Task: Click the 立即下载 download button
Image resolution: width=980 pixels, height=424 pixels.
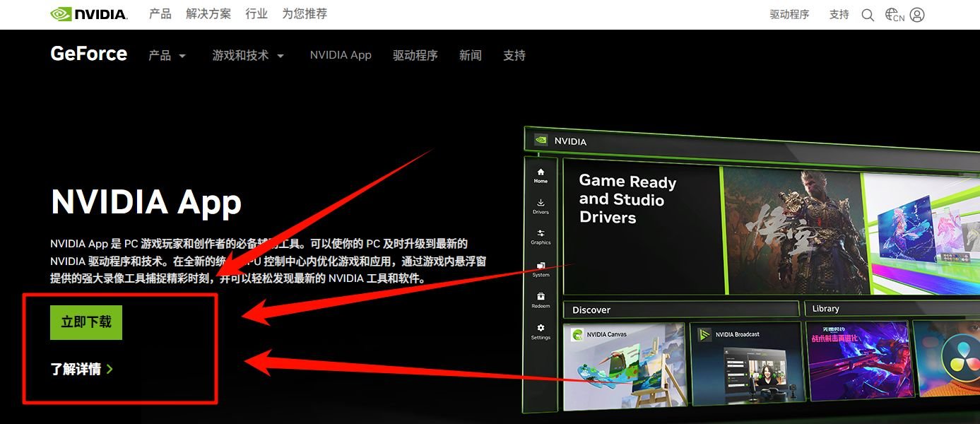Action: [x=85, y=322]
